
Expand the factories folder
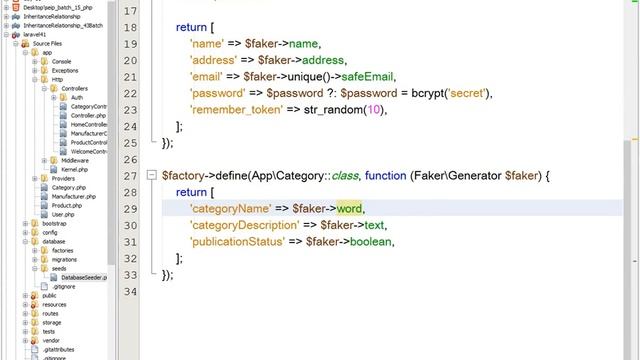point(35,251)
